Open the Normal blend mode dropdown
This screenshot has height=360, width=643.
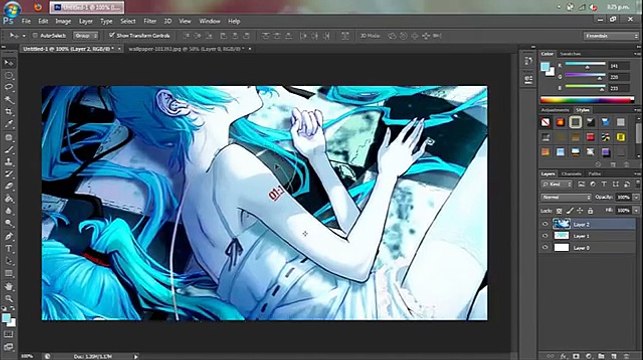(x=566, y=197)
